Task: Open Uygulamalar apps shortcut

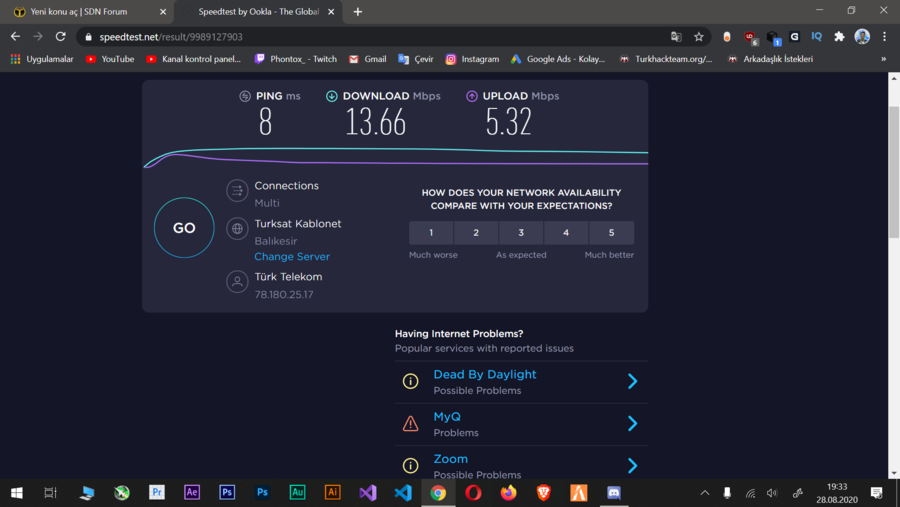Action: tap(42, 59)
